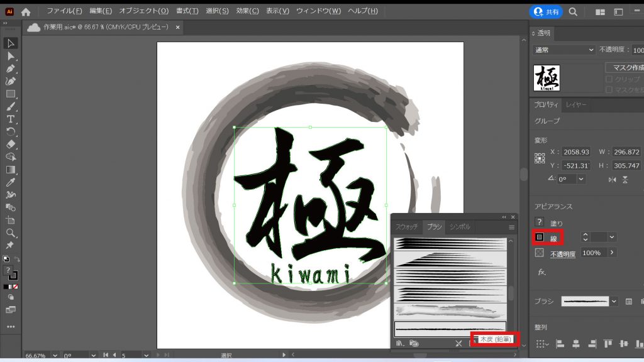Open the Arrange Documents icon

click(x=600, y=12)
